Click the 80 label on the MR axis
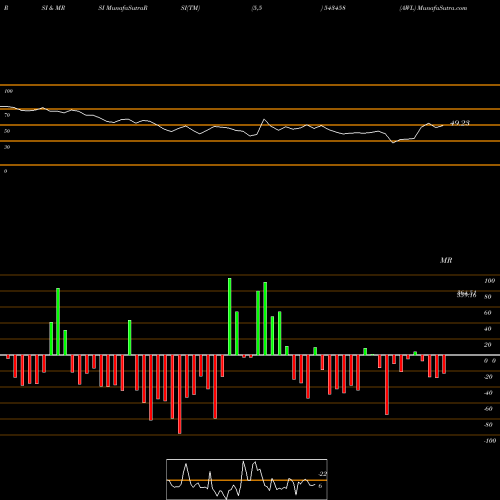Viewport: 500px width, 500px height. [488, 297]
